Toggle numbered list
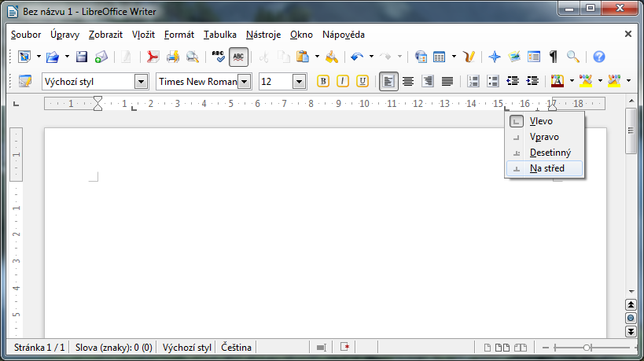 point(473,81)
